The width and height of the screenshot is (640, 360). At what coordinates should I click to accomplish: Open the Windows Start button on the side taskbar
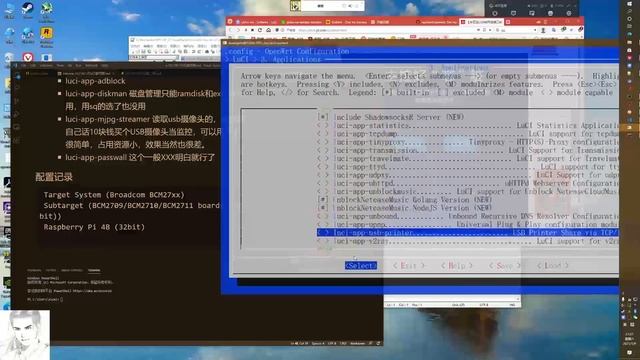coord(629,4)
